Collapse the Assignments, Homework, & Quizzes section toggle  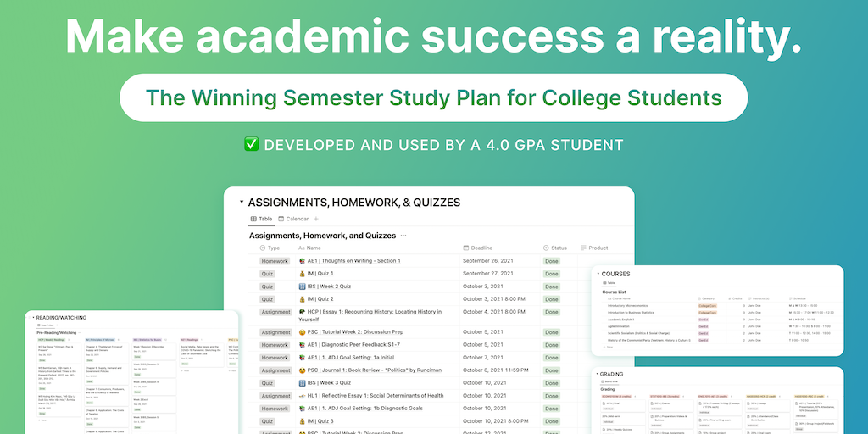(242, 203)
